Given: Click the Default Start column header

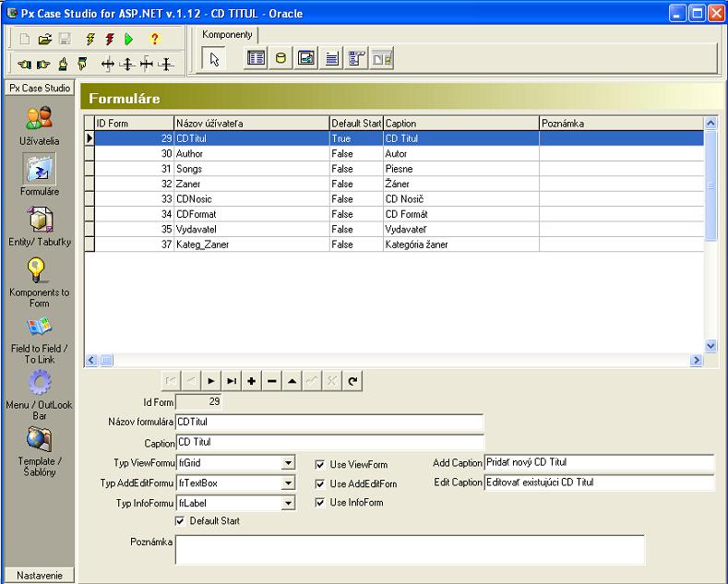Looking at the screenshot, I should click(x=356, y=124).
